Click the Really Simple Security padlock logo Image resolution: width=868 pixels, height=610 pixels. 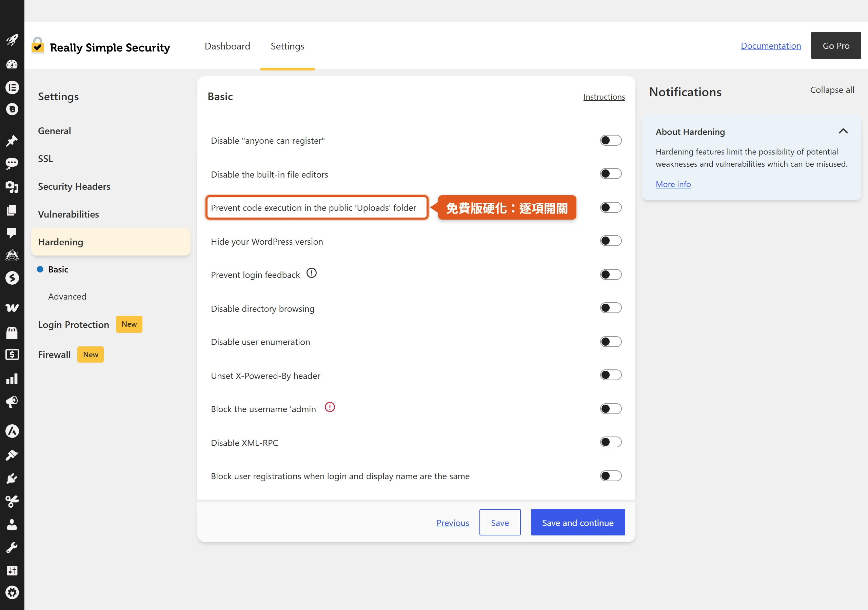[37, 45]
